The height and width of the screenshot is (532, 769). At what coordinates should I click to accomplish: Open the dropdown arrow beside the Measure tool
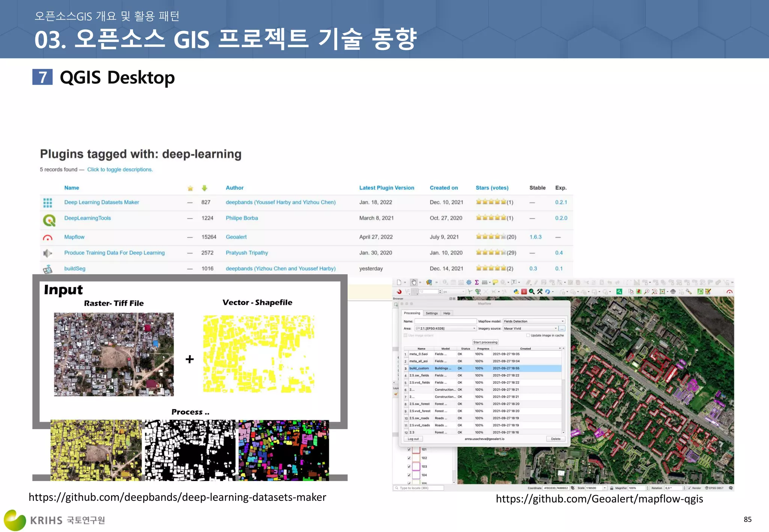coord(490,283)
